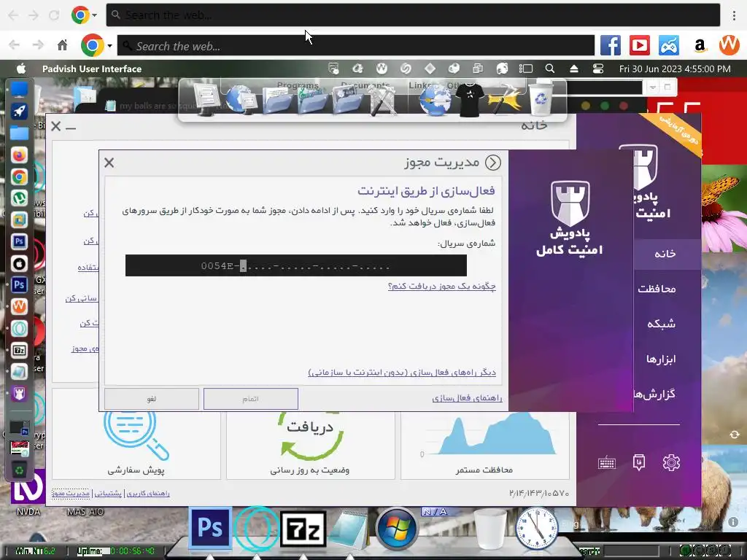This screenshot has width=747, height=560.
Task: Click the Windows orb in bottom dock
Action: 396,529
